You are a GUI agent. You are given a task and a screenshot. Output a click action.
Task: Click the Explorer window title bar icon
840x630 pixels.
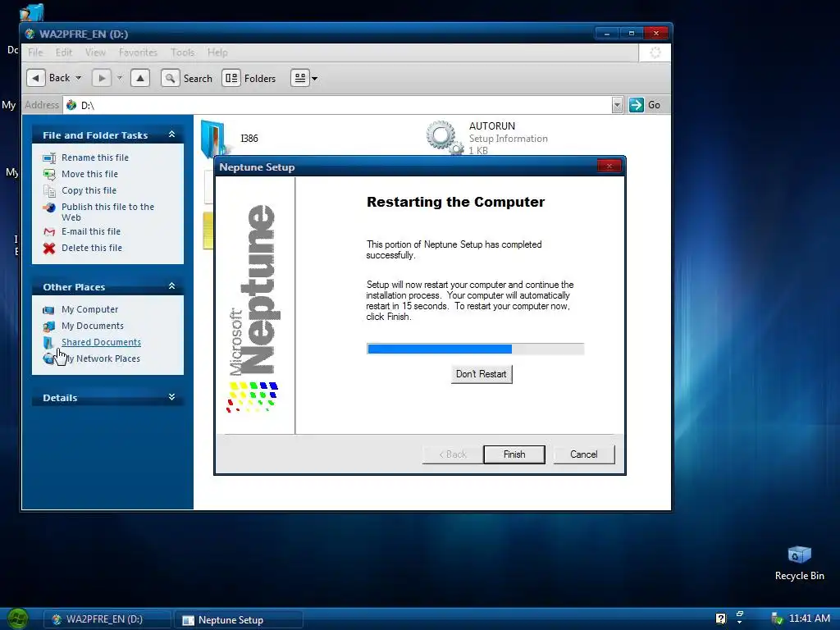(x=30, y=34)
